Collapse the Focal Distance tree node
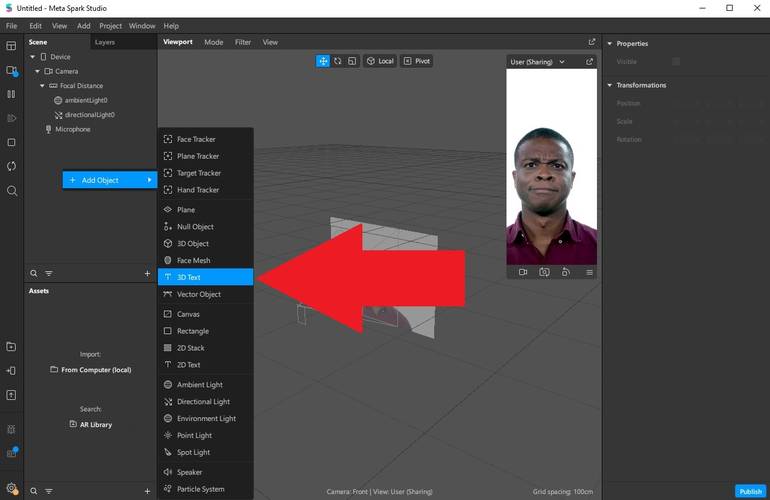Viewport: 770px width, 500px height. (42, 85)
